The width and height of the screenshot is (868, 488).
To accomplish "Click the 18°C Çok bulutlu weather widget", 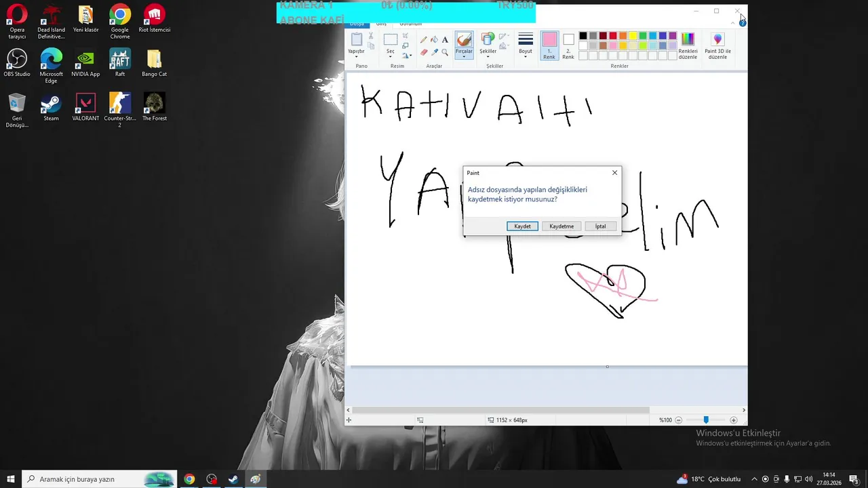I will [709, 479].
